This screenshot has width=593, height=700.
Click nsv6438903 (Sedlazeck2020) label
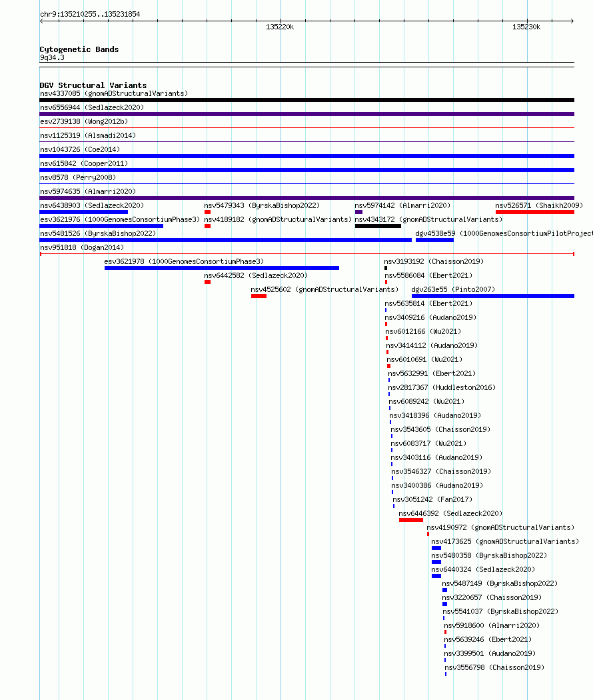[92, 205]
